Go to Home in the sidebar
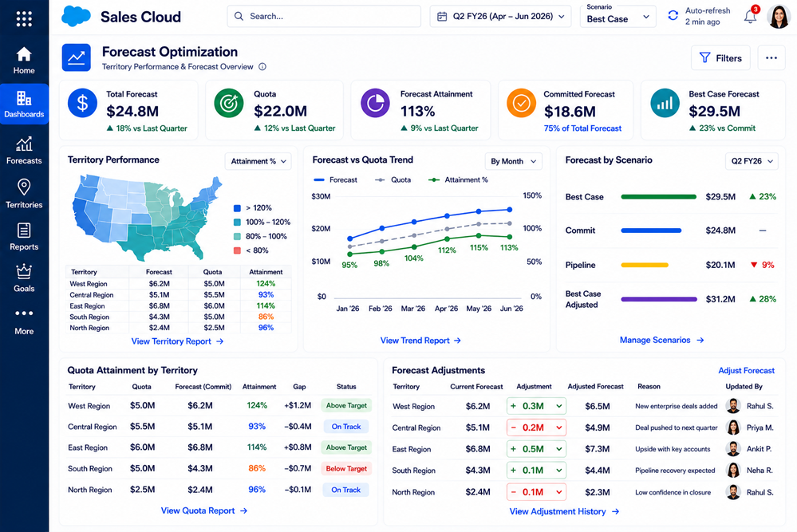This screenshot has width=797, height=532. pyautogui.click(x=24, y=61)
